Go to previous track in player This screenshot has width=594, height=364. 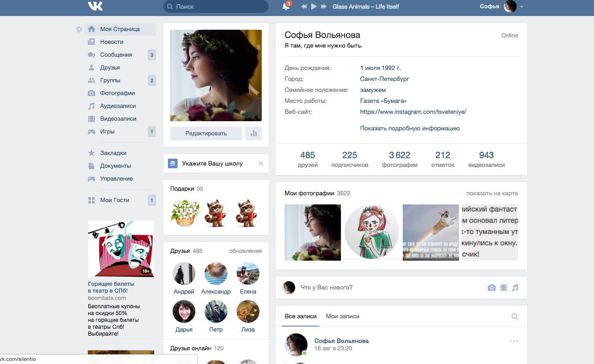304,6
